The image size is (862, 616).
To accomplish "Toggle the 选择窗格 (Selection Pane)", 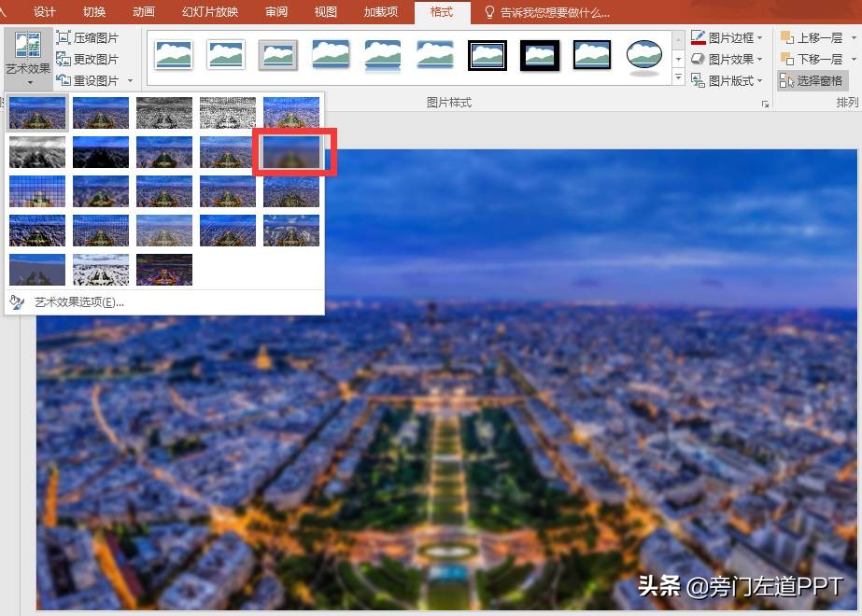I will pos(812,81).
